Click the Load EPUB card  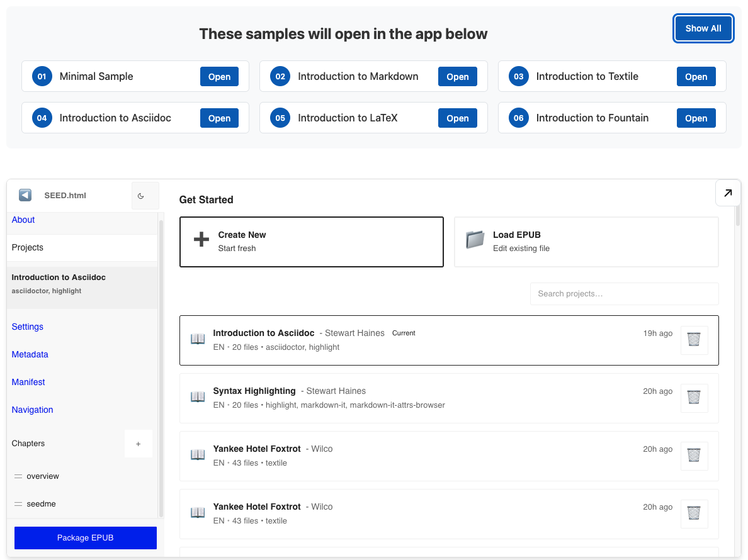(x=586, y=242)
